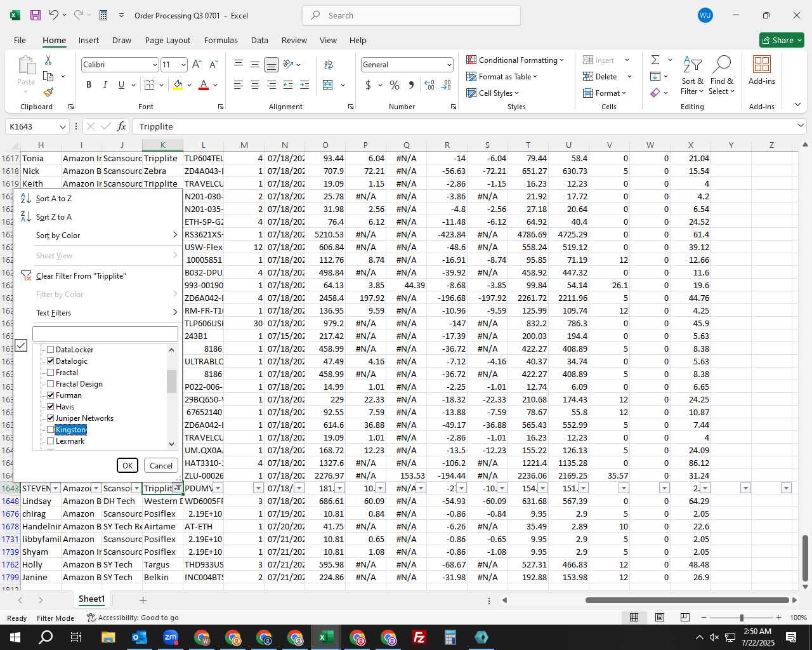Clear Filter From "Tripplite"
The image size is (812, 650).
click(x=98, y=276)
